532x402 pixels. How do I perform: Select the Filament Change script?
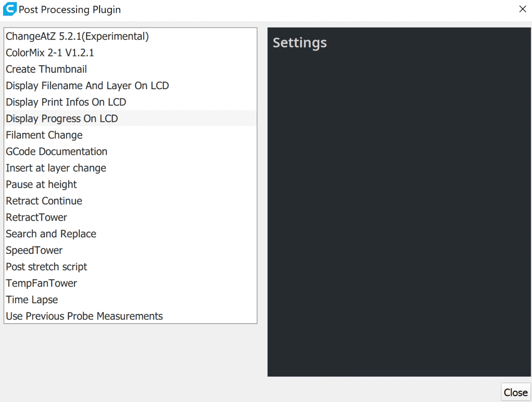point(44,135)
